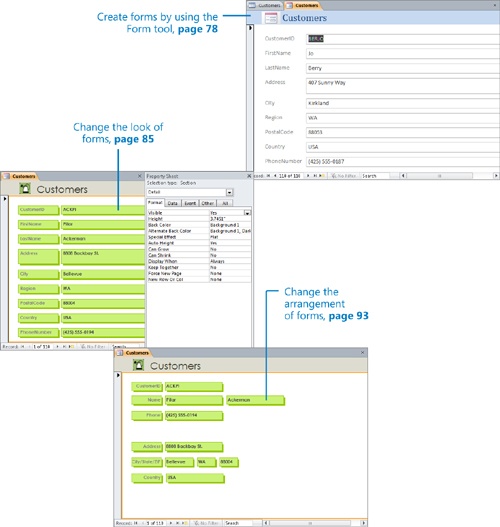This screenshot has height=527, width=500.
Task: Click the Force New Page property row
Action: 199,273
